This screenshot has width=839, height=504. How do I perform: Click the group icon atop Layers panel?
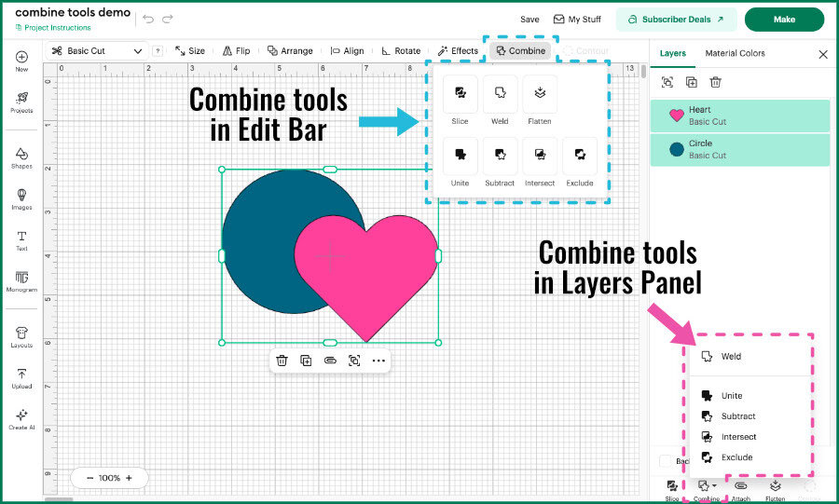pyautogui.click(x=667, y=82)
